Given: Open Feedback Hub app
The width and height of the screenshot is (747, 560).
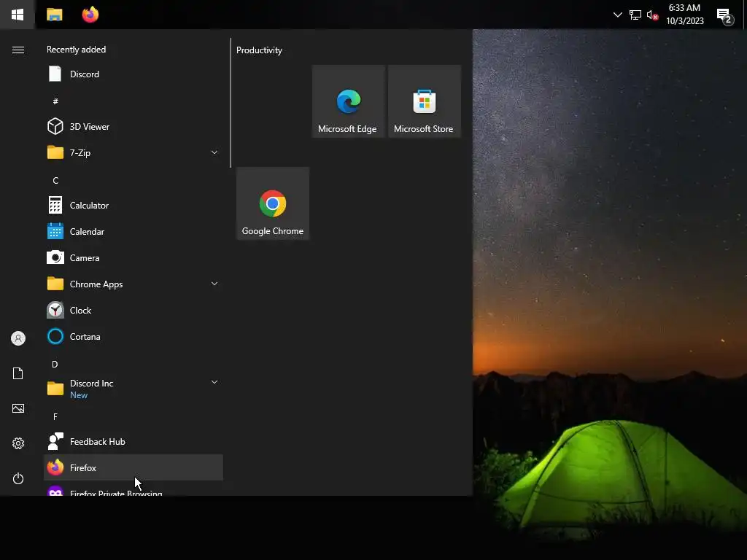Looking at the screenshot, I should [133, 441].
